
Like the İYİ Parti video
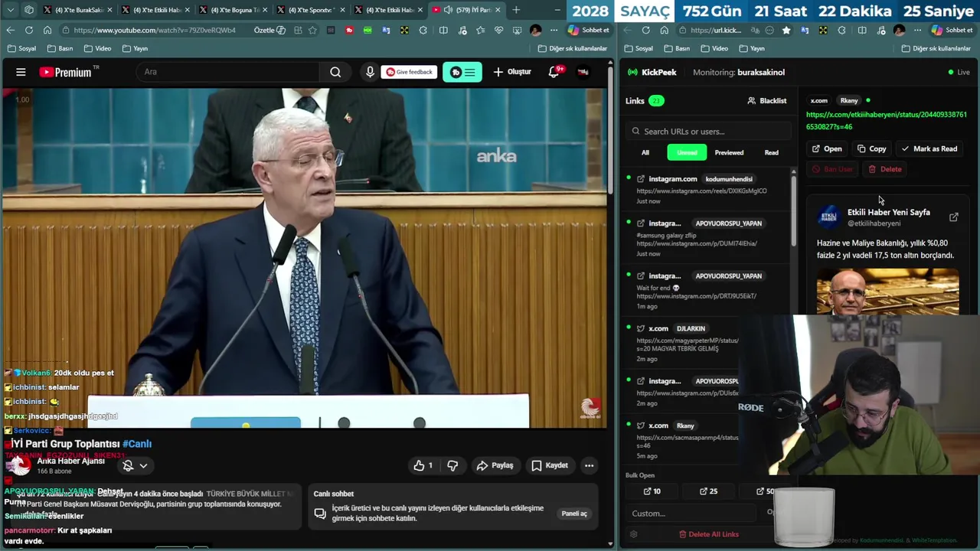point(423,465)
